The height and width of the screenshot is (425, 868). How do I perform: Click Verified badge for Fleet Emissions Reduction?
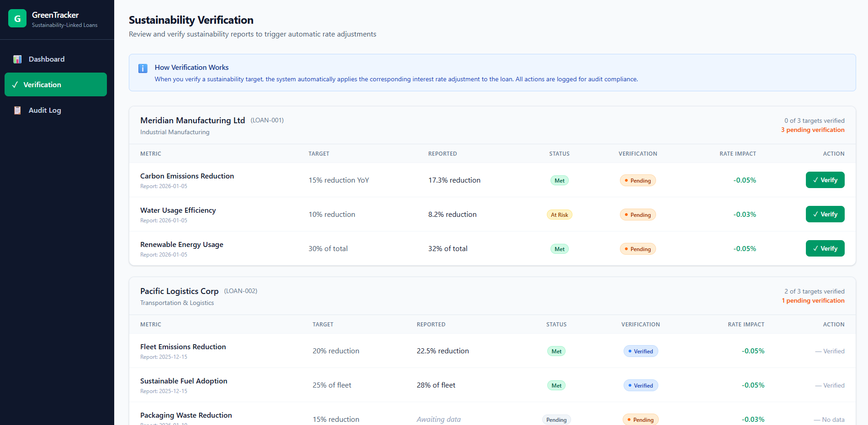640,351
